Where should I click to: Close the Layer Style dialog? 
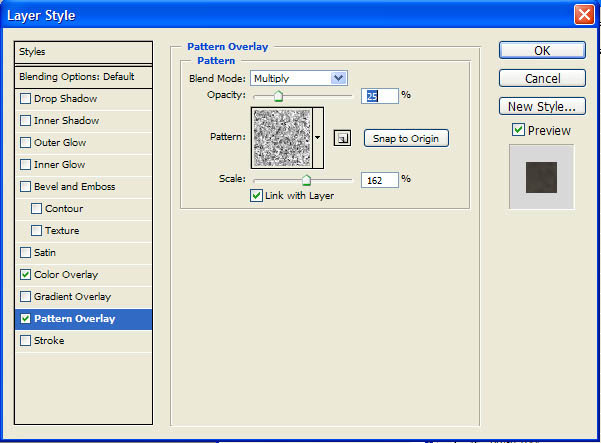point(584,15)
